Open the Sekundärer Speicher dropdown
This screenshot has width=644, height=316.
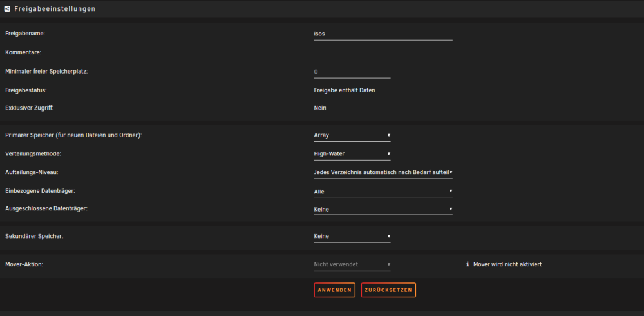pos(352,236)
